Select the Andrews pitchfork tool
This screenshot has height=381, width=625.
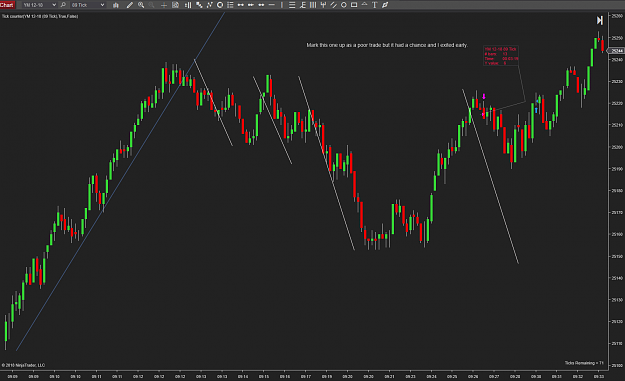click(323, 5)
